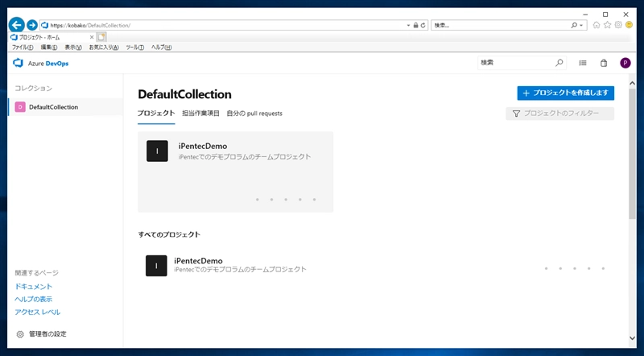Click the smiley feedback icon
The height and width of the screenshot is (356, 644).
629,25
